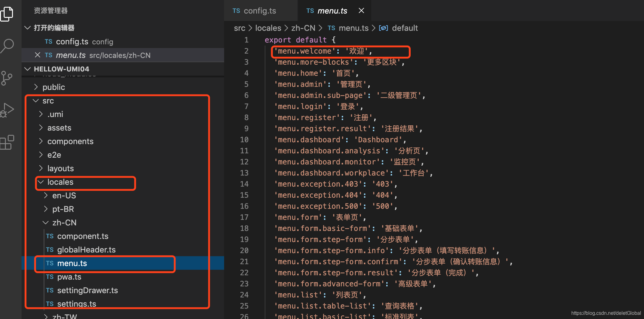Click the 'export default' line
The height and width of the screenshot is (319, 644).
(x=300, y=40)
